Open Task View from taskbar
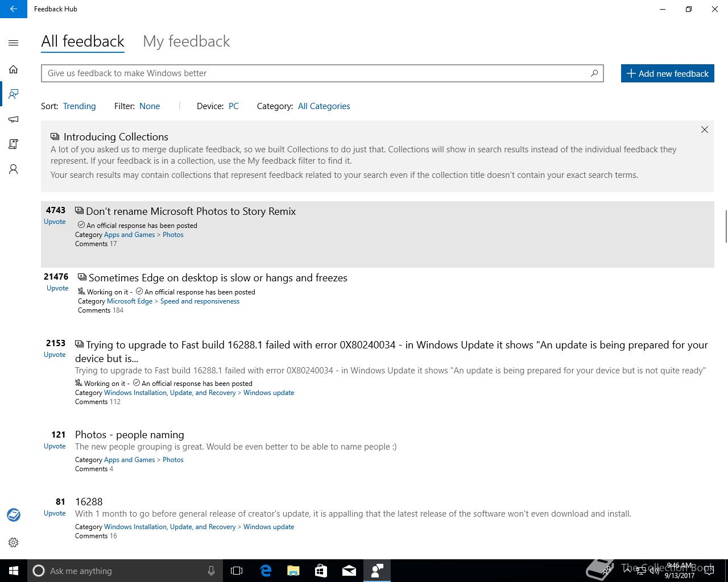This screenshot has width=728, height=582. (x=237, y=571)
